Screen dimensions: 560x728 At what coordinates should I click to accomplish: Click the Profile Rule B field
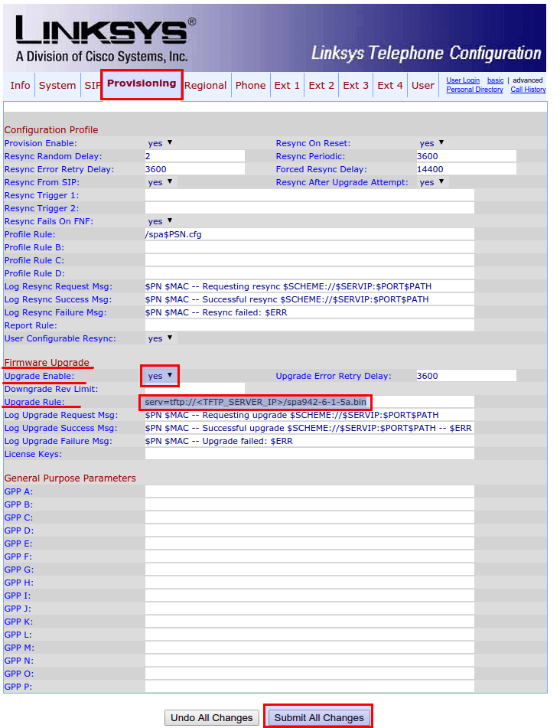pyautogui.click(x=310, y=247)
